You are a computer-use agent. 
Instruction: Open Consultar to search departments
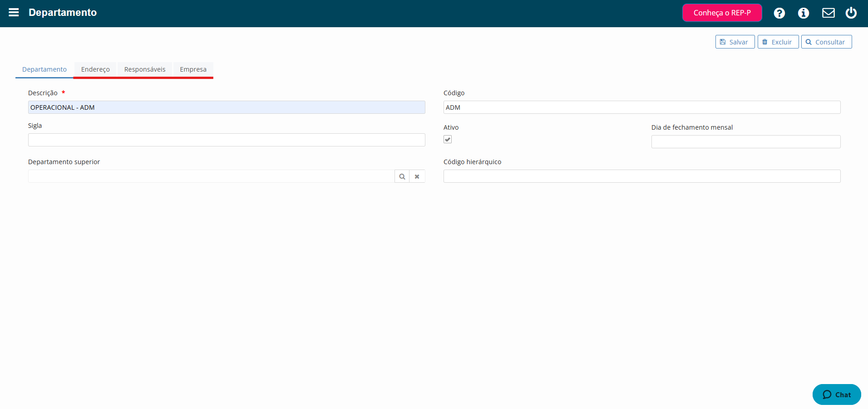(x=827, y=42)
